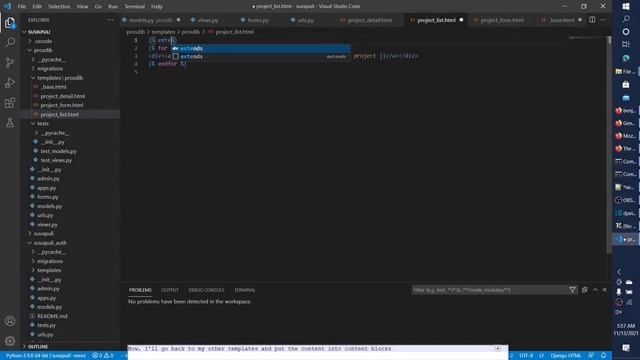Image resolution: width=640 pixels, height=360 pixels.
Task: Open editor more actions ellipsis
Action: (x=603, y=20)
